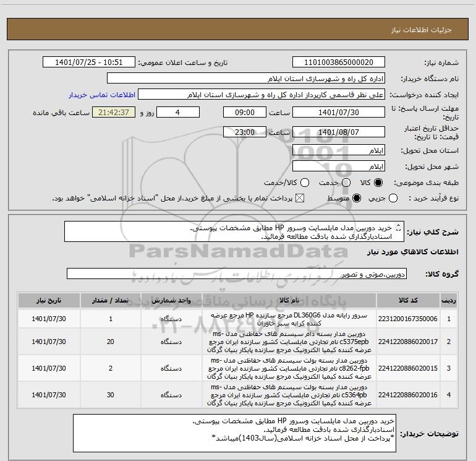
Task: Click the واحد شمارش column header
Action: (171, 300)
